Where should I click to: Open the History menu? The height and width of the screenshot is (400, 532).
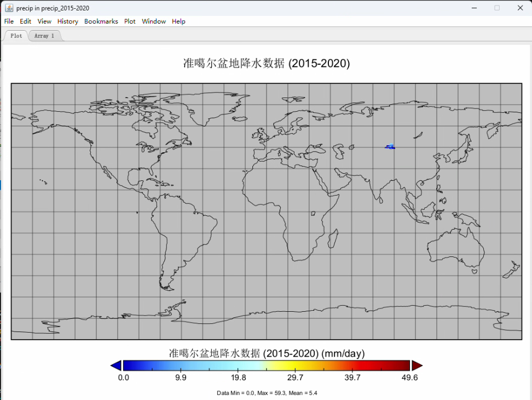tap(67, 21)
